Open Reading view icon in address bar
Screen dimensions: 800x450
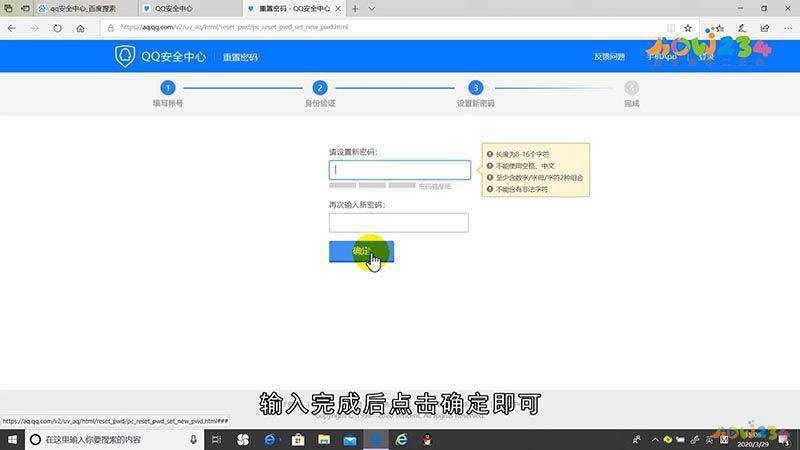(x=671, y=28)
